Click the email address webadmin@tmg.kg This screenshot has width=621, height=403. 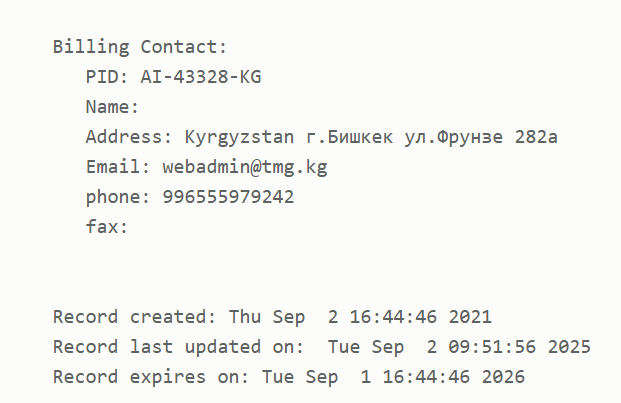(x=245, y=166)
